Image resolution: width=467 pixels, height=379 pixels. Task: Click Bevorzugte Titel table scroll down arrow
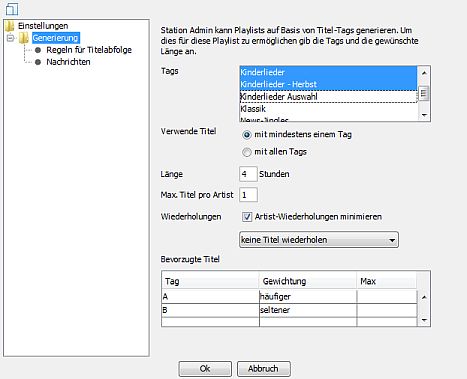tap(424, 320)
